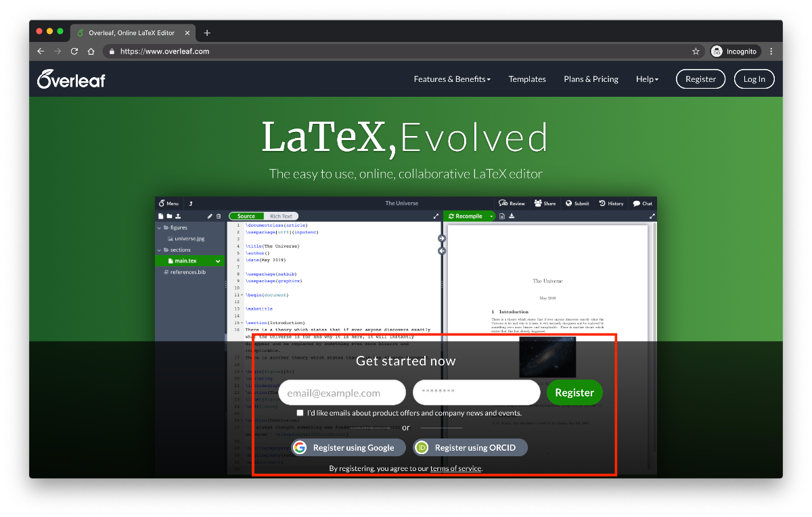The image size is (812, 517).
Task: Switch the editor to Source mode
Action: tap(246, 217)
